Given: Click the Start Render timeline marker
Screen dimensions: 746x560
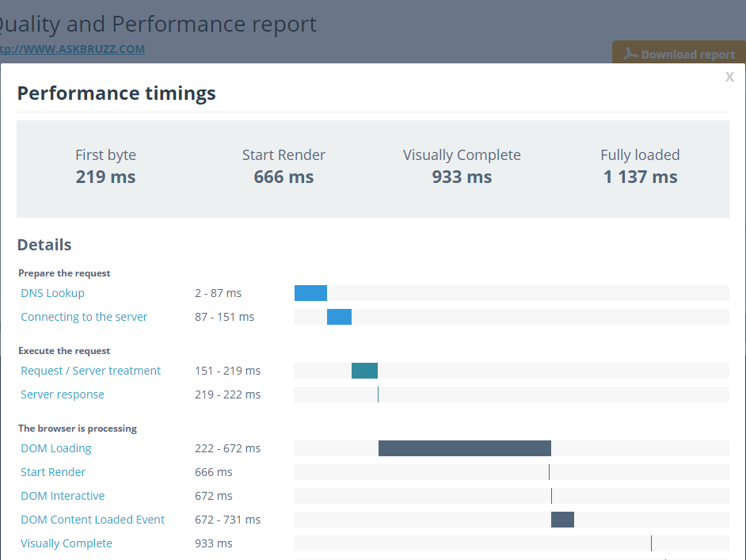Looking at the screenshot, I should [x=549, y=472].
